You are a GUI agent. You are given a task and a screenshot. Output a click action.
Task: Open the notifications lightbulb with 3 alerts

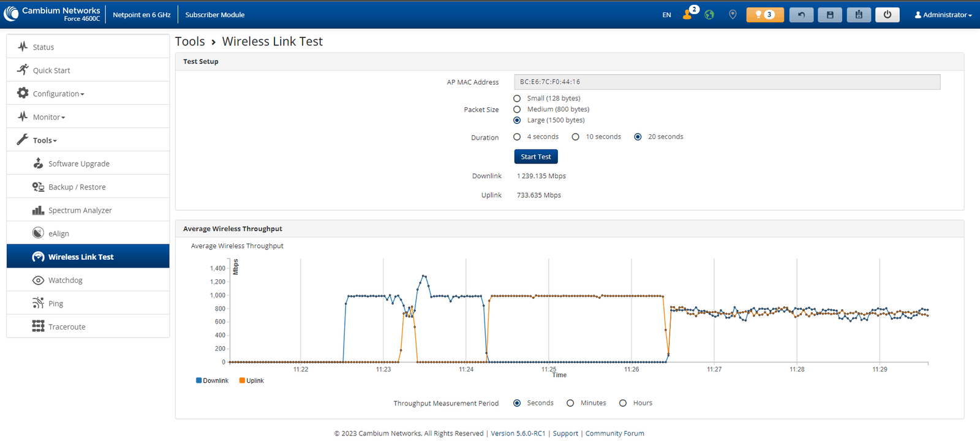pyautogui.click(x=764, y=15)
